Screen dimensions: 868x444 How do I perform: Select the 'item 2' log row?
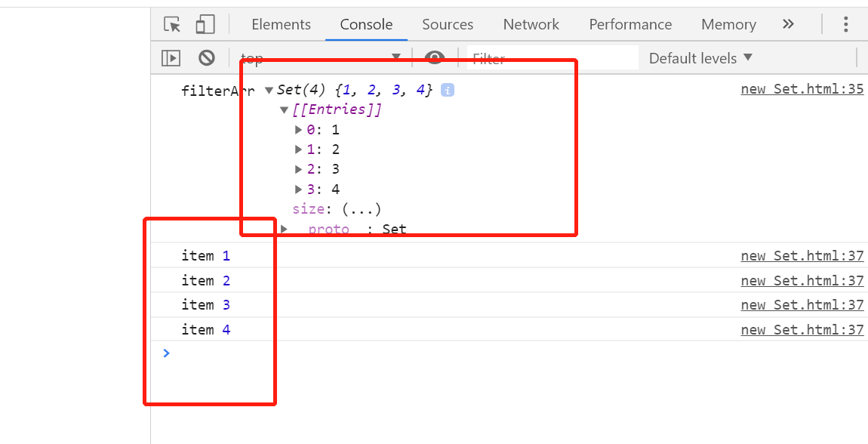point(509,281)
